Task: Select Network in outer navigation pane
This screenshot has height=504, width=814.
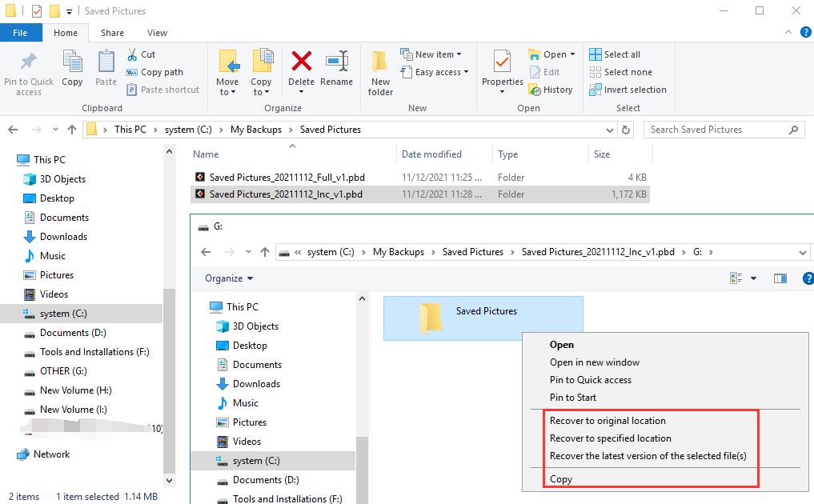Action: click(51, 454)
